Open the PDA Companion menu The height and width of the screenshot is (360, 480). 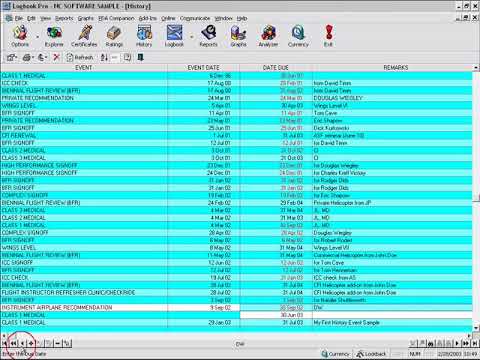[x=116, y=18]
